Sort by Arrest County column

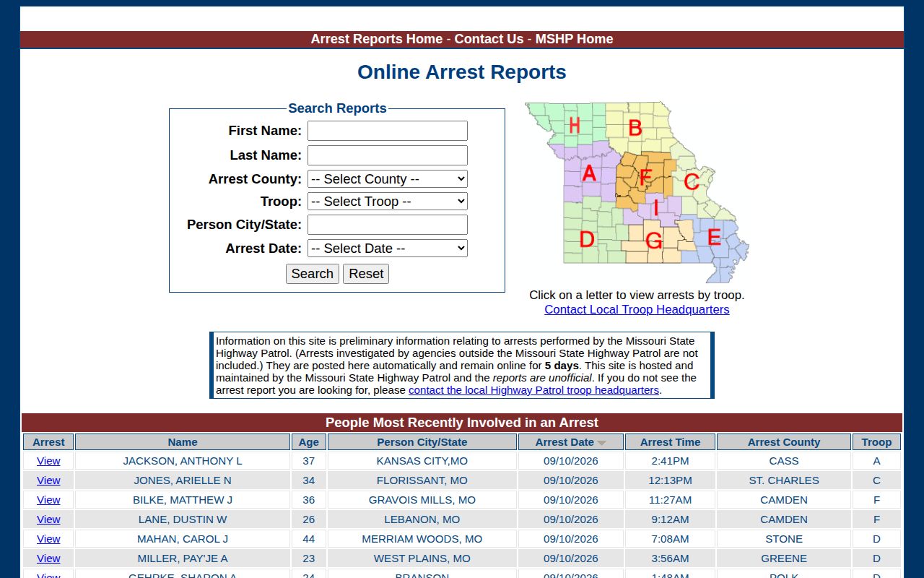784,442
